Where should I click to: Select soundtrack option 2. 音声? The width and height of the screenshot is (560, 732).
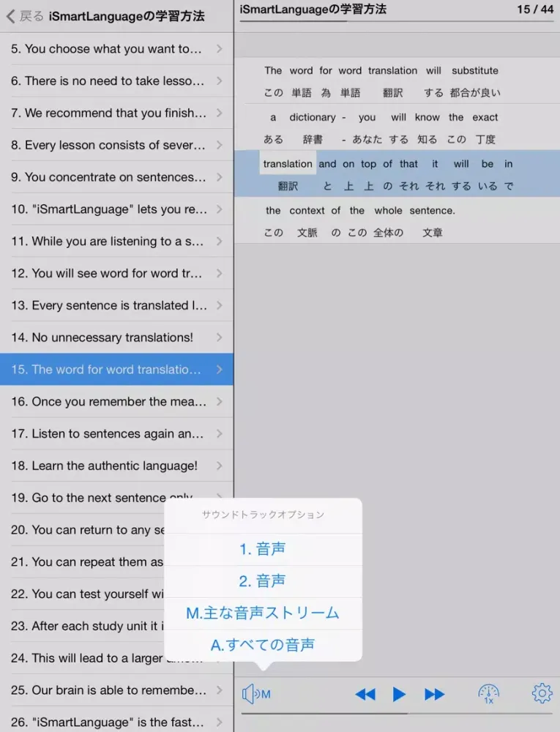263,581
